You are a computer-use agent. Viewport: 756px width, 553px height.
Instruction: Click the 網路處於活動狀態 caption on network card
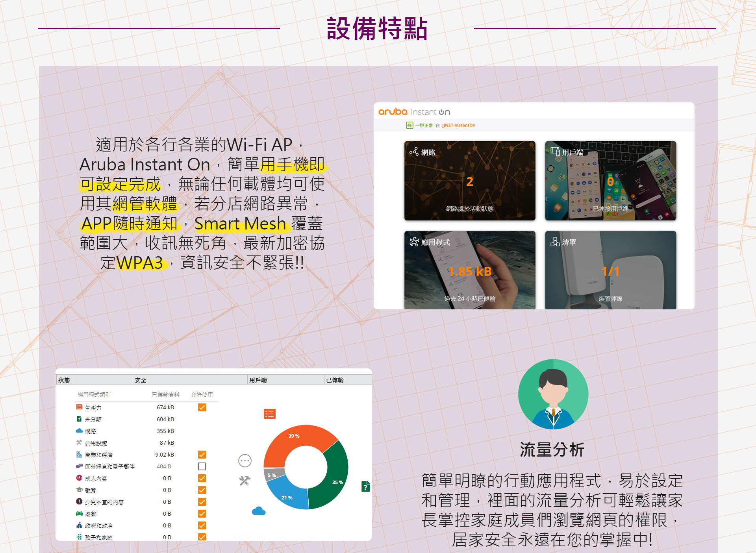click(x=470, y=209)
